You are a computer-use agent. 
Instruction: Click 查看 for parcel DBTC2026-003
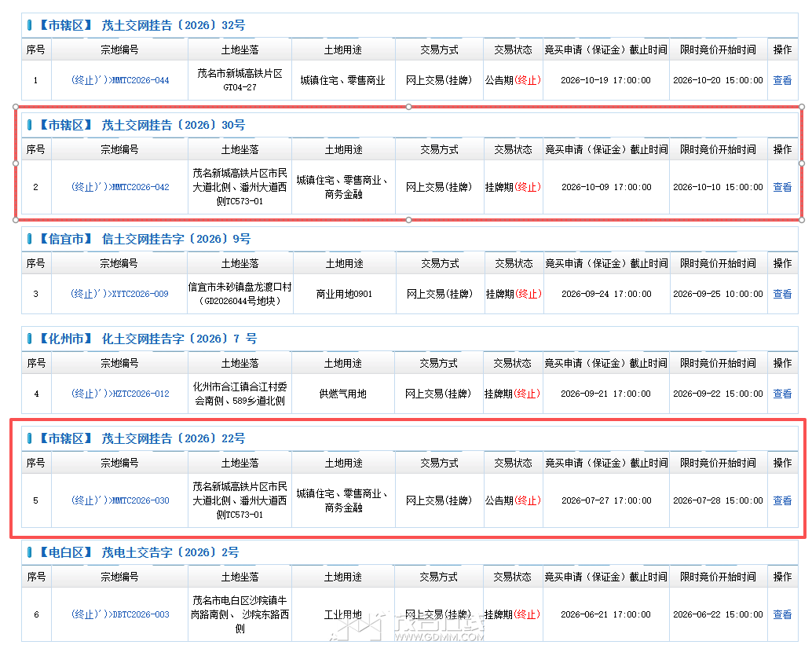(782, 614)
